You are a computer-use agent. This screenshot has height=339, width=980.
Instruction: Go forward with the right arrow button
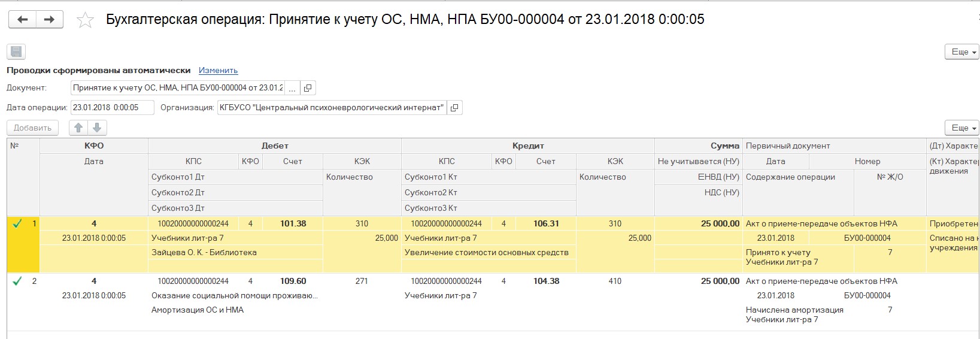click(50, 19)
